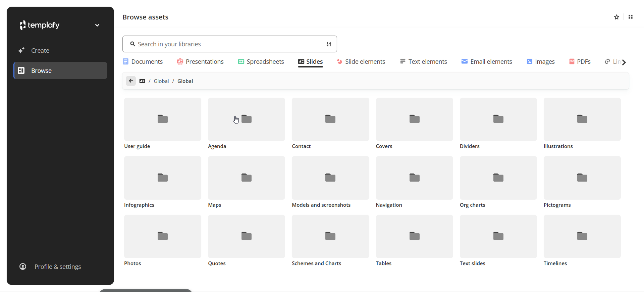644x292 pixels.
Task: Click the Templafy logo
Action: [x=40, y=25]
